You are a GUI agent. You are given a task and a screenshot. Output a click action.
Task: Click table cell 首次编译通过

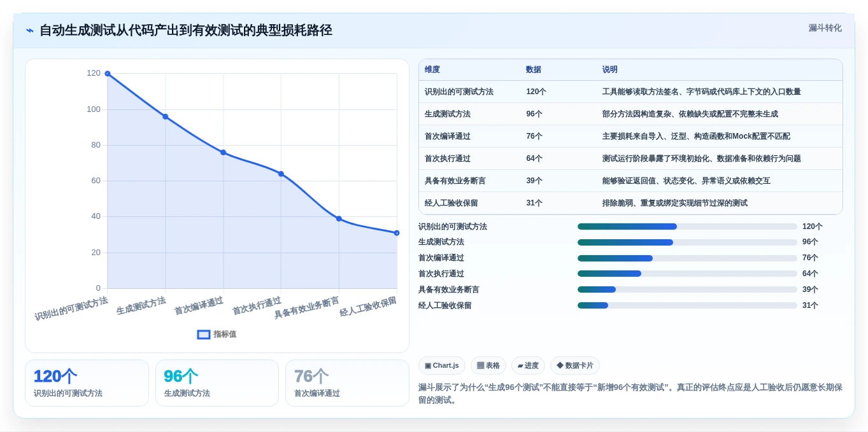tap(448, 136)
